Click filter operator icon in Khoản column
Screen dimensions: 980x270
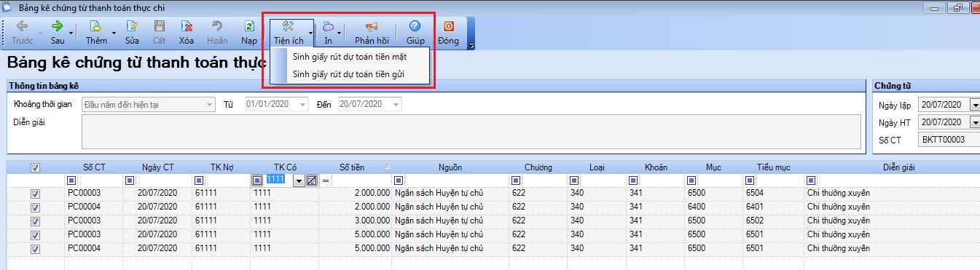(632, 180)
